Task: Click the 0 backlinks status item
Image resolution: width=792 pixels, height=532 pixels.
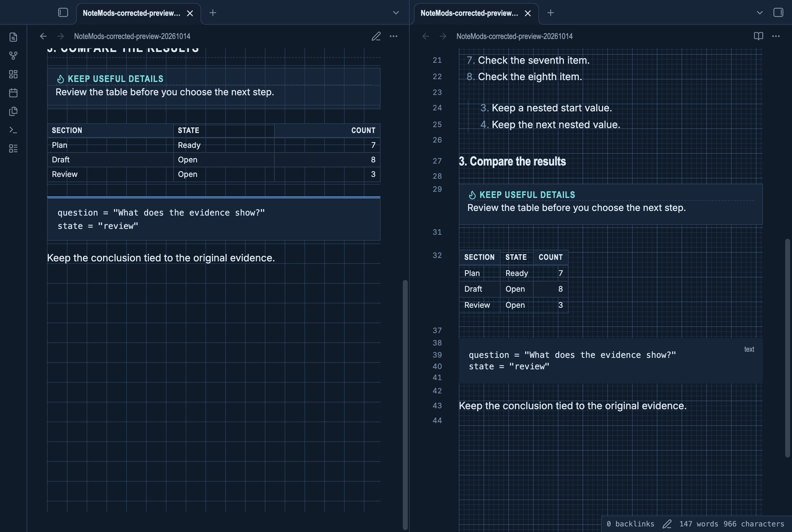Action: 631,524
